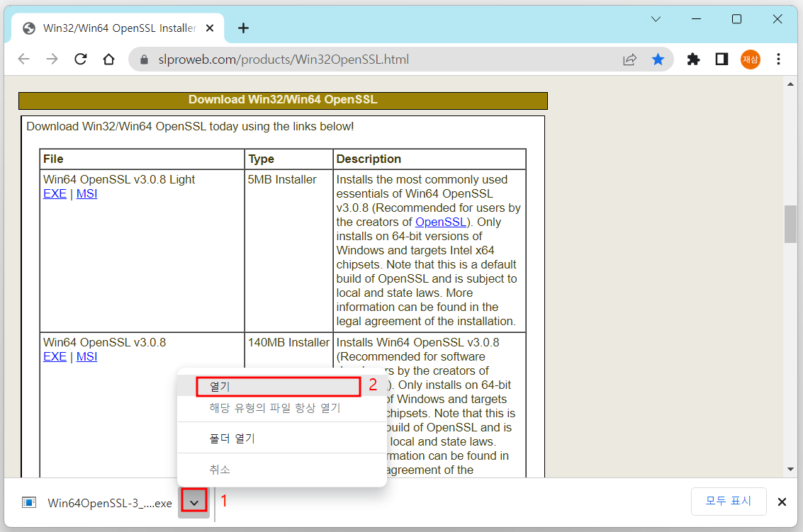Click the back navigation arrow
This screenshot has height=532, width=803.
[x=23, y=60]
